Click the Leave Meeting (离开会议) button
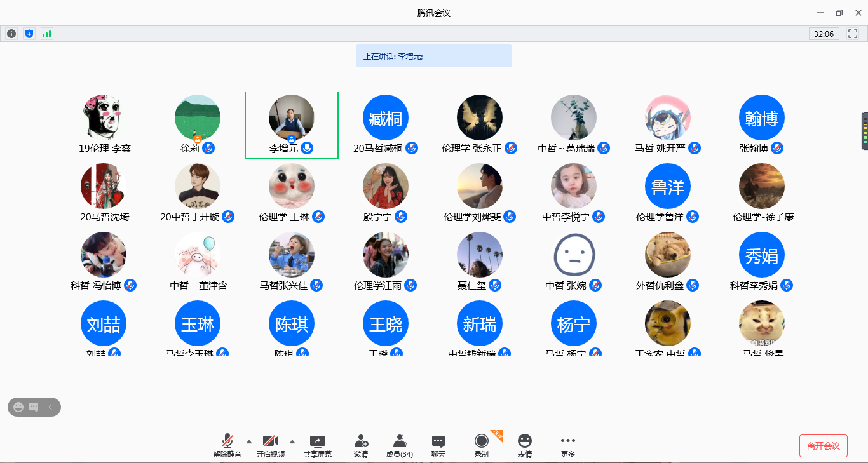The image size is (868, 463). tap(823, 446)
